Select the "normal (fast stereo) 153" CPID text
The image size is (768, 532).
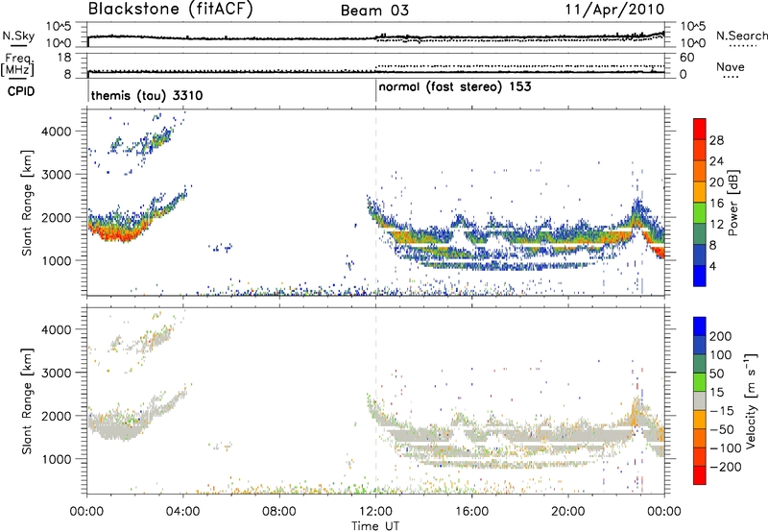(x=455, y=86)
